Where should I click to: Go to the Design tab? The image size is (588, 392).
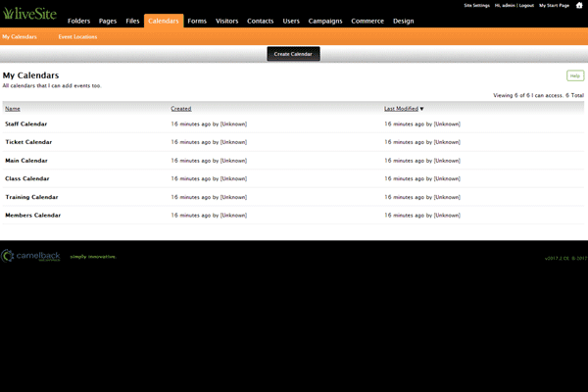[403, 21]
